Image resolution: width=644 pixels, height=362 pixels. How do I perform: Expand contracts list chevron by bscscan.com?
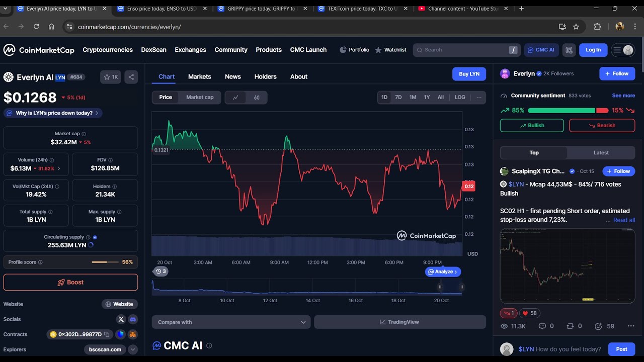coord(133,349)
